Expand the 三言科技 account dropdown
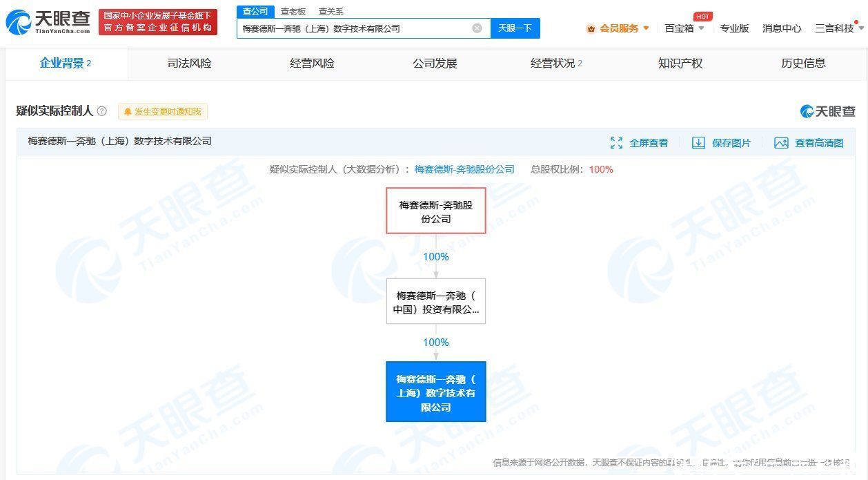Viewport: 868px width, 480px height. [839, 28]
